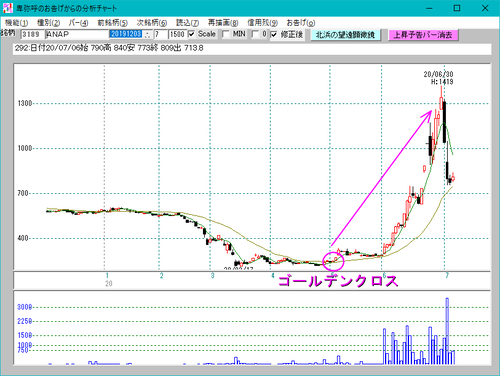Click the application icon in title bar
Screen dimensions: 500x376
pyautogui.click(x=7, y=8)
